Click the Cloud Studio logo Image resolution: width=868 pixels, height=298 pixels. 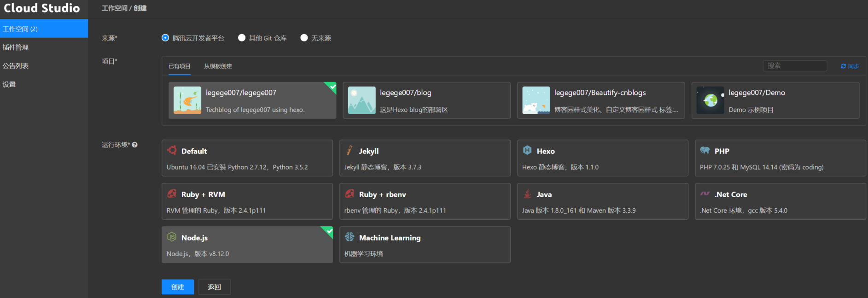[x=42, y=8]
